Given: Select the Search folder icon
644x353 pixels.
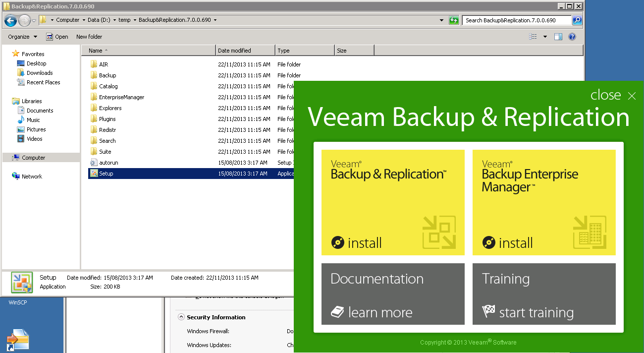Looking at the screenshot, I should (x=94, y=141).
